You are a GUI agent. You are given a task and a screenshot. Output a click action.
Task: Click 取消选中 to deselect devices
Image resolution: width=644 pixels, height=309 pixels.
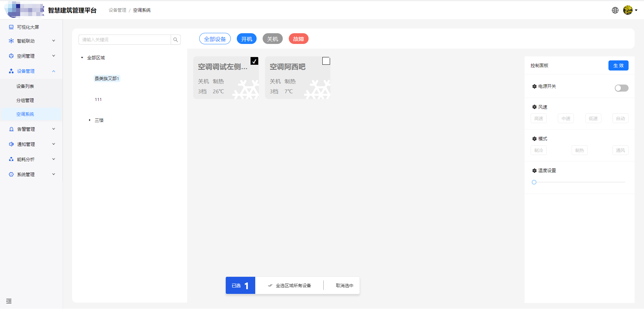pyautogui.click(x=344, y=286)
